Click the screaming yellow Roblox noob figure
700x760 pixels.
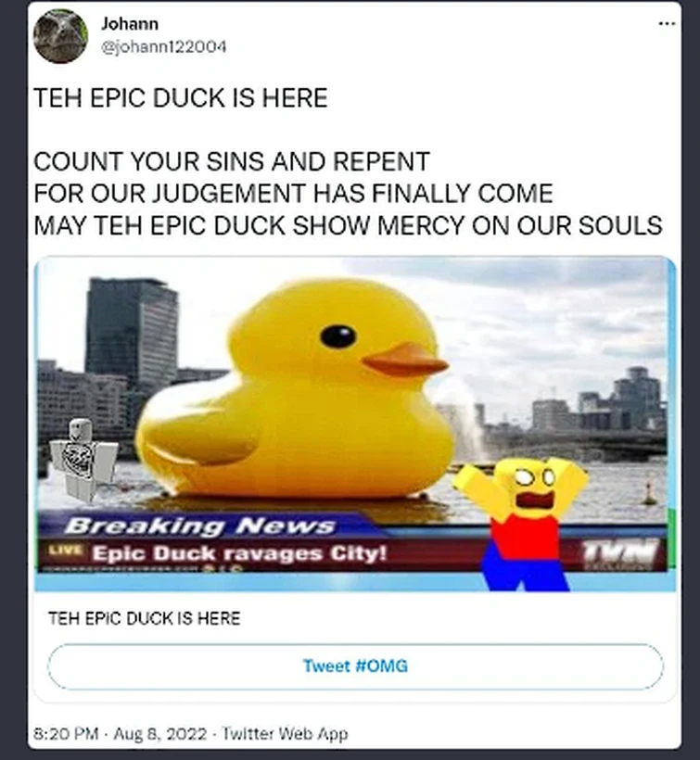pyautogui.click(x=521, y=525)
